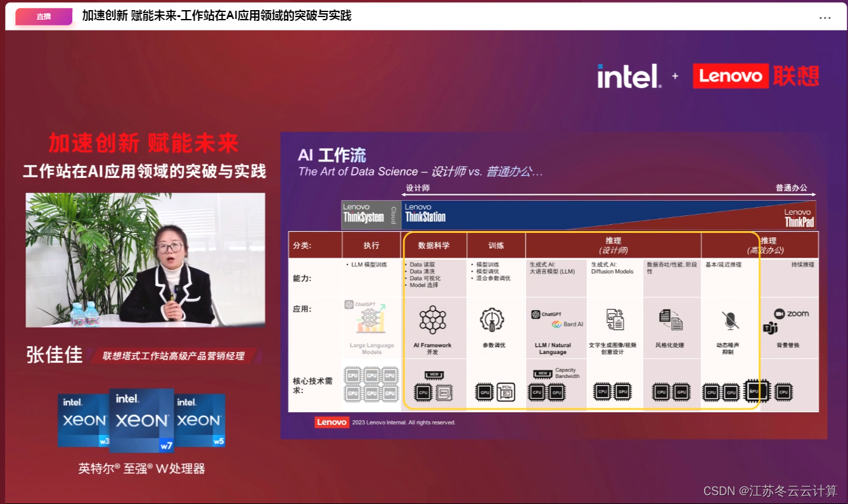Click the 英特尔 至强 W处理器 caption
Image resolution: width=848 pixels, height=504 pixels.
[141, 469]
